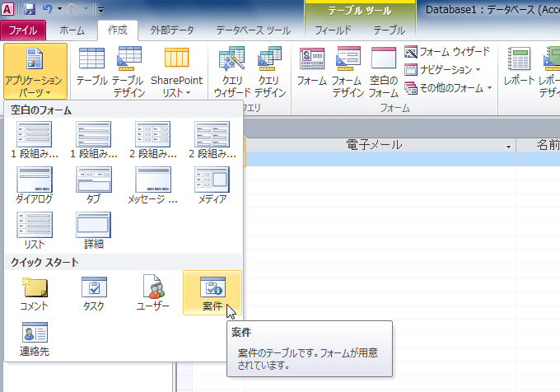Open フォーム デザイン view

(x=348, y=72)
